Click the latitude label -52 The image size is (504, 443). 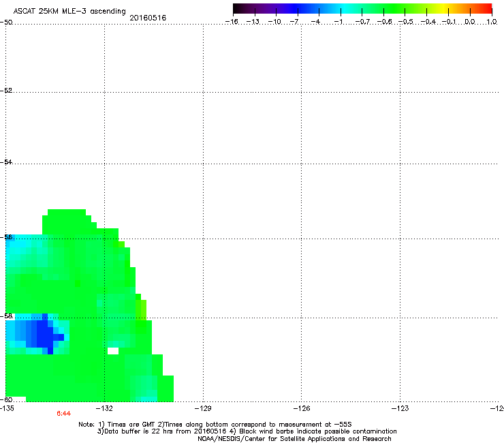click(6, 91)
